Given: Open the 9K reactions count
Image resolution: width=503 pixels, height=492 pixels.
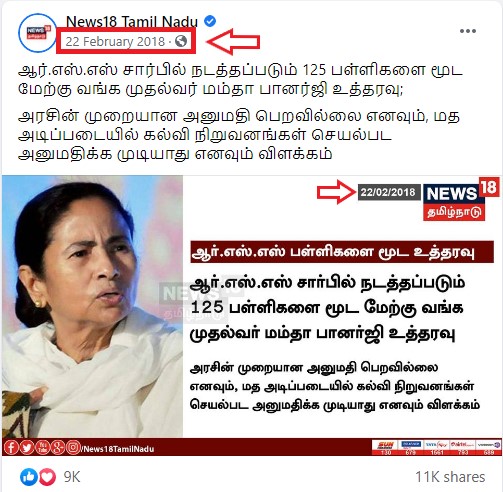Looking at the screenshot, I should [x=72, y=477].
